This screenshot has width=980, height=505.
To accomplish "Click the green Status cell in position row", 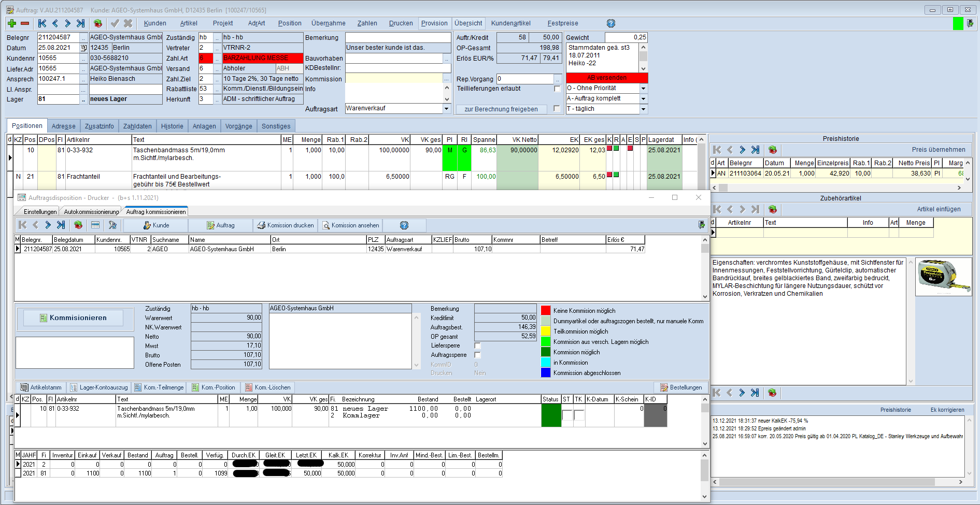I will coord(551,415).
